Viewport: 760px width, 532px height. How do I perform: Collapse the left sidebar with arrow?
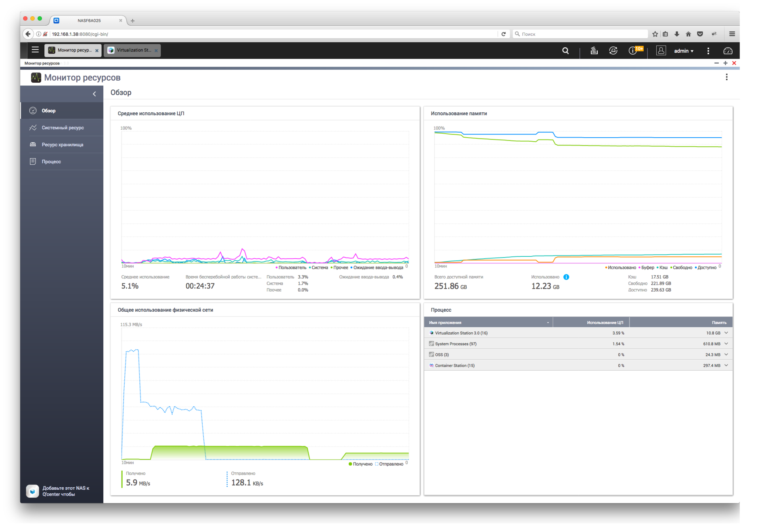[94, 94]
